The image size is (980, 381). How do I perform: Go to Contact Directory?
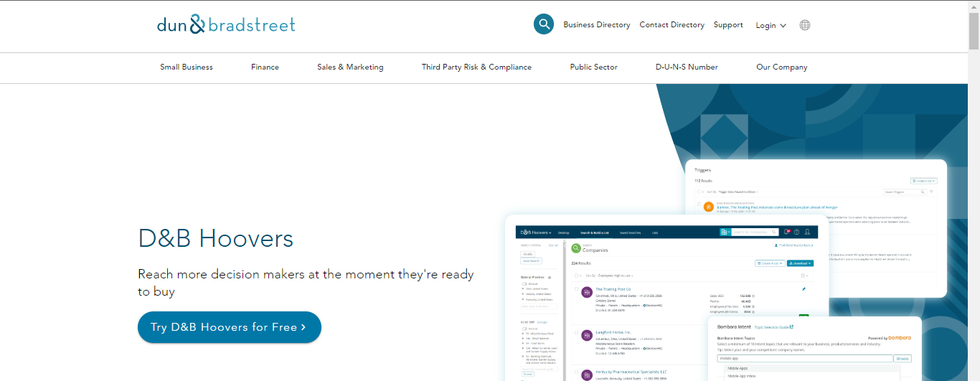672,25
